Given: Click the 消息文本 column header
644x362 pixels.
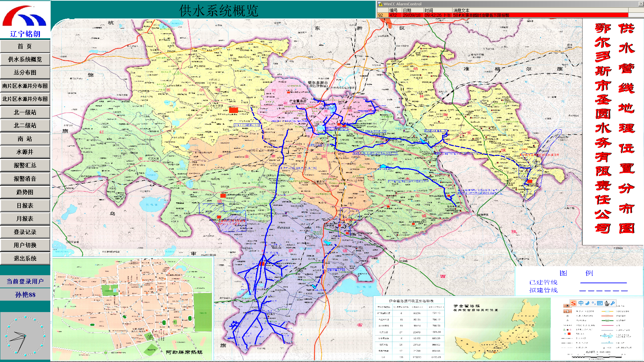Looking at the screenshot, I should (x=461, y=10).
